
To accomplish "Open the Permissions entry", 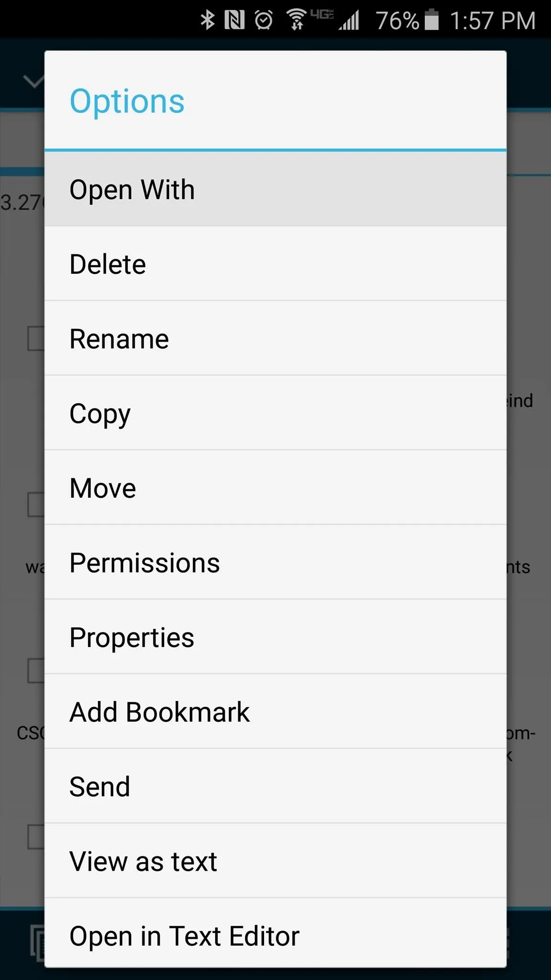I will coord(275,562).
